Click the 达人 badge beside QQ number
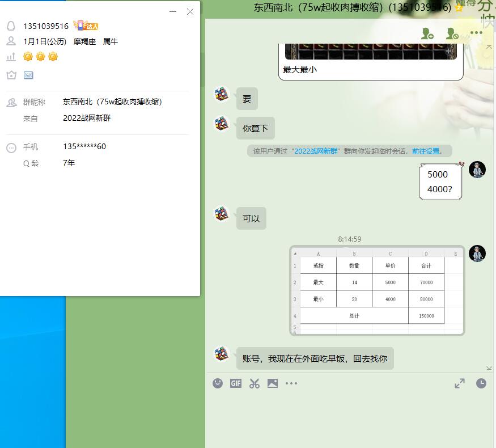Viewport: 496px width, 448px height. coord(86,26)
